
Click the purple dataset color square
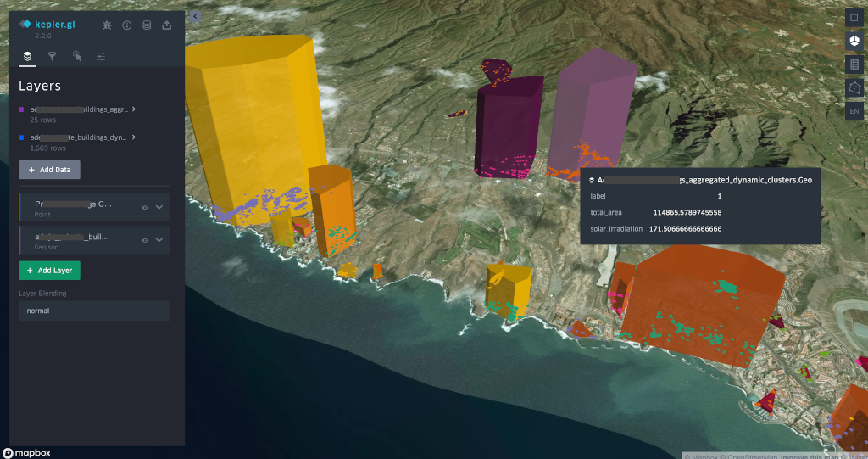click(x=21, y=109)
